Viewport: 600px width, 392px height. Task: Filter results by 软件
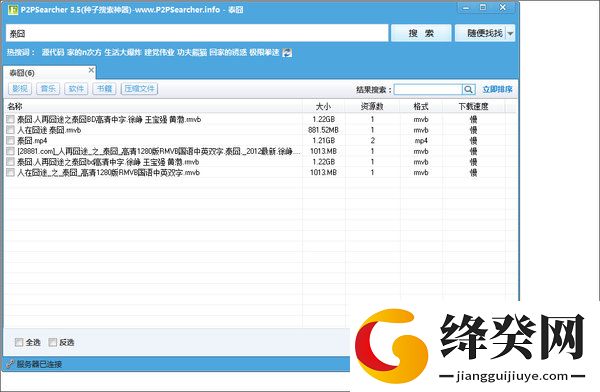click(x=76, y=89)
